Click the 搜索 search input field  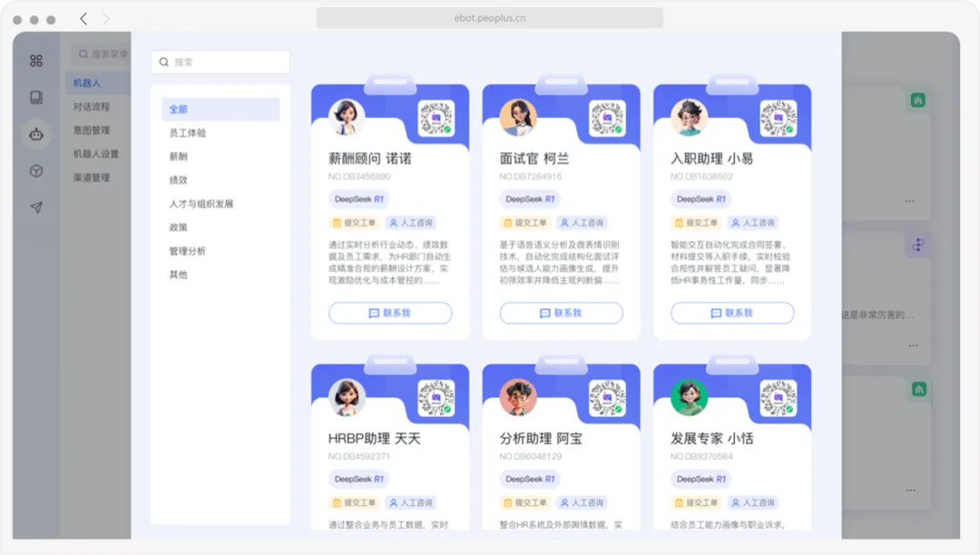coord(220,62)
